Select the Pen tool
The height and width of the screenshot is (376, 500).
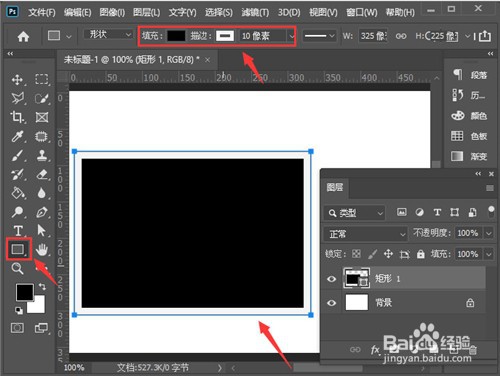(42, 212)
